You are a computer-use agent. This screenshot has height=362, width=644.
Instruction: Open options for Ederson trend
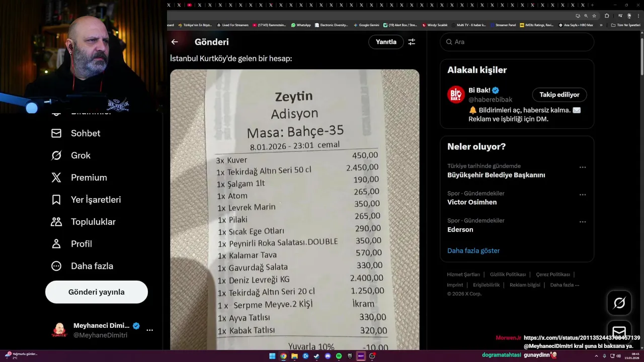click(582, 222)
